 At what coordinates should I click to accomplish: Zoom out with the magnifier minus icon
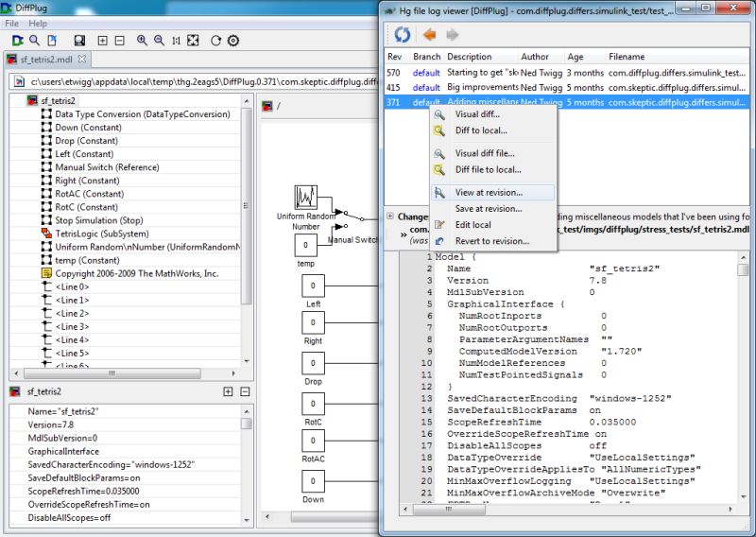(x=159, y=41)
